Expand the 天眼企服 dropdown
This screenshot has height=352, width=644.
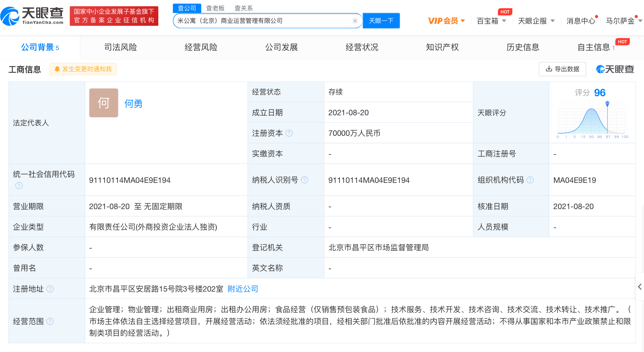point(536,21)
